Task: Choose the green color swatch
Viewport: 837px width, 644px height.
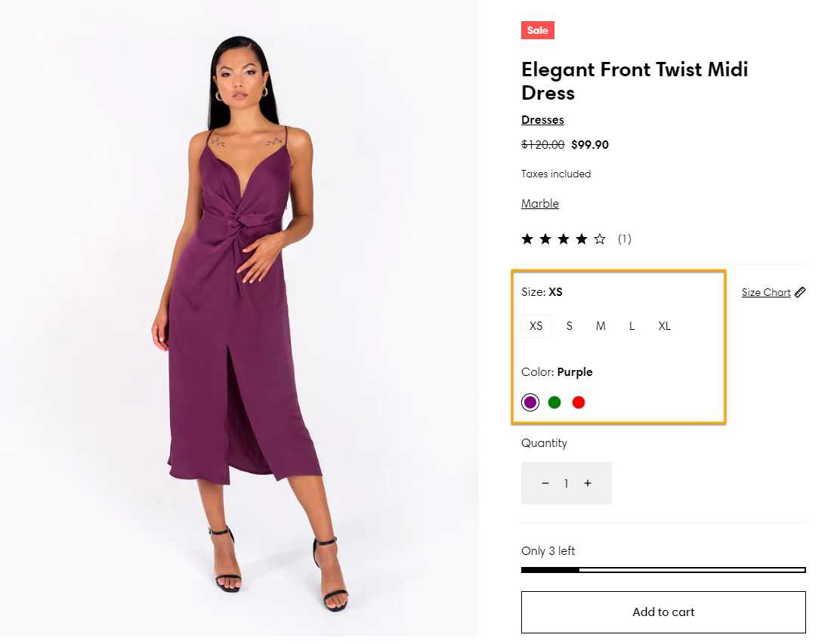Action: coord(554,402)
